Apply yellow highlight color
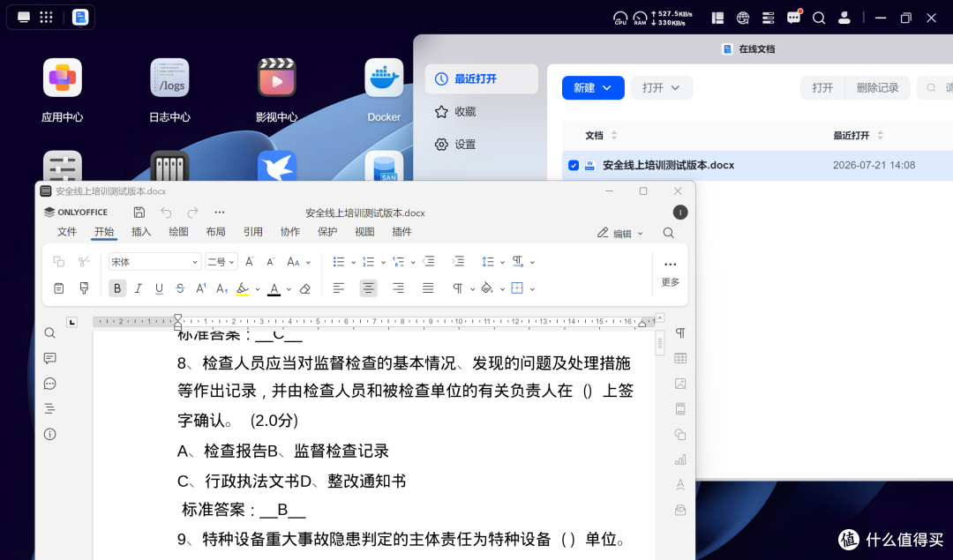The height and width of the screenshot is (560, 953). [x=243, y=288]
